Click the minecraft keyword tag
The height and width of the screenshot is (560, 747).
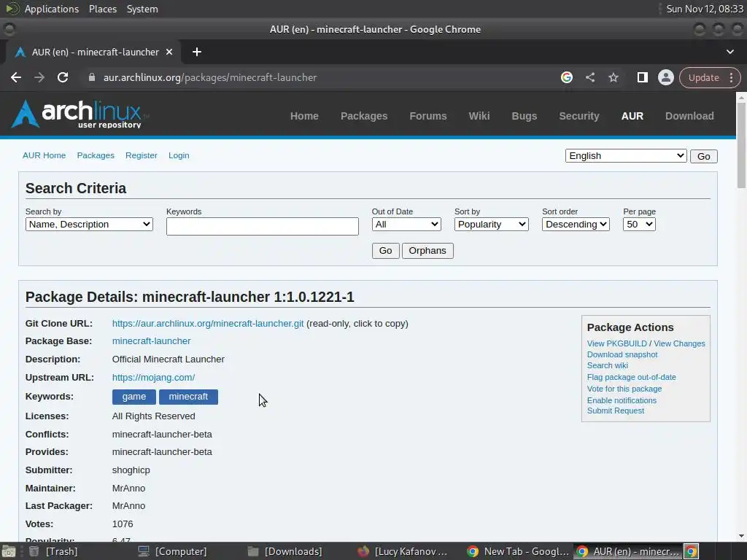pyautogui.click(x=188, y=397)
